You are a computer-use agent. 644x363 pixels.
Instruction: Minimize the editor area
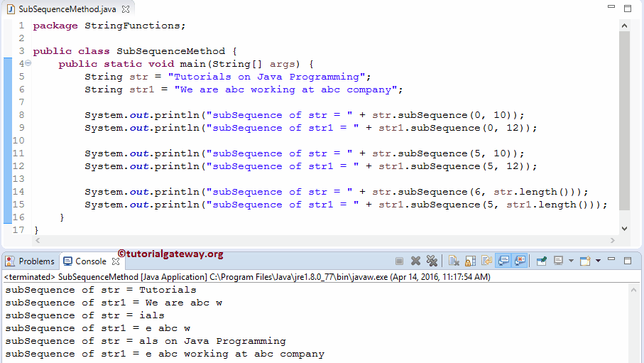pos(611,6)
